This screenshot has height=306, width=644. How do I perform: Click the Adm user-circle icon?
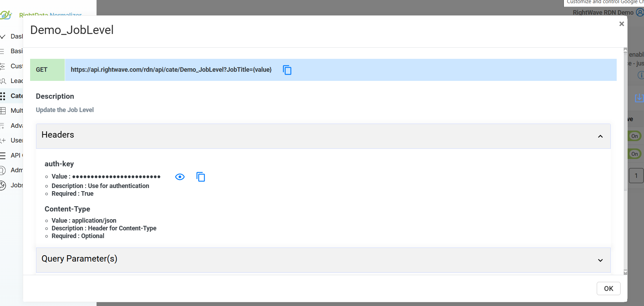click(3, 171)
